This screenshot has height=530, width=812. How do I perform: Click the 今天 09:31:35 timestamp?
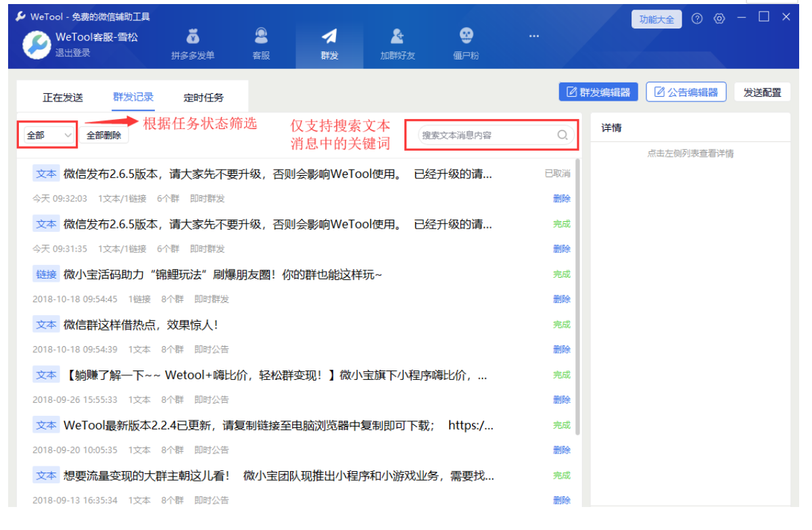pyautogui.click(x=59, y=249)
